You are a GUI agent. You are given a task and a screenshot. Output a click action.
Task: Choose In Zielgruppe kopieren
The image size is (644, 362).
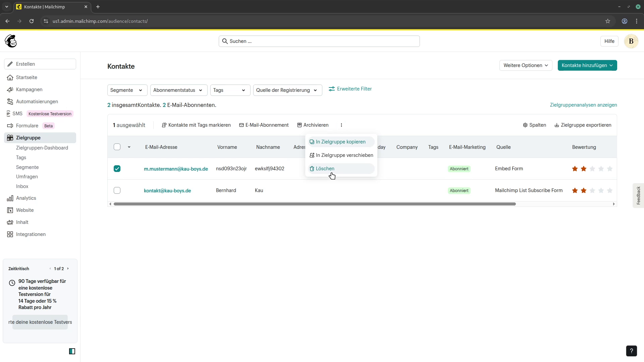[341, 142]
